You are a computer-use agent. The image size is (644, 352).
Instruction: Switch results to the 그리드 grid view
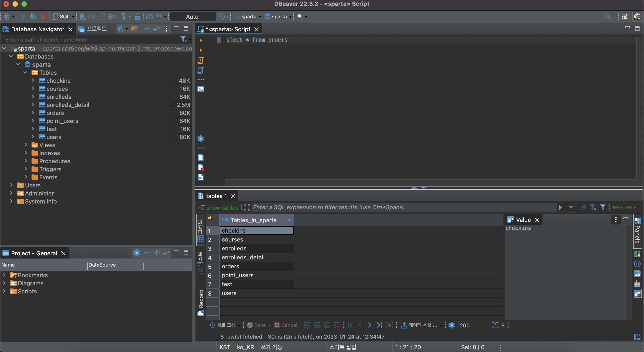201,230
